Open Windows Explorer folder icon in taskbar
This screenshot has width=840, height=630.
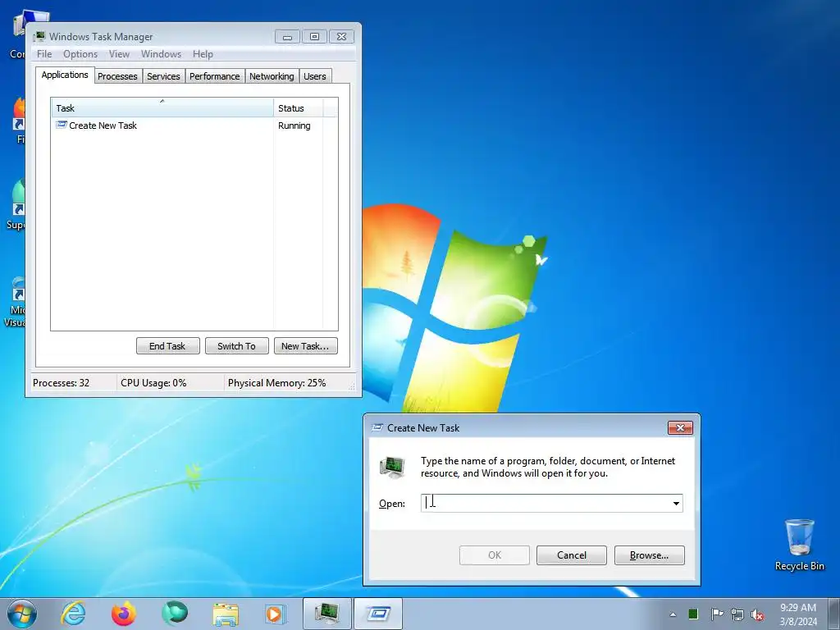[226, 614]
